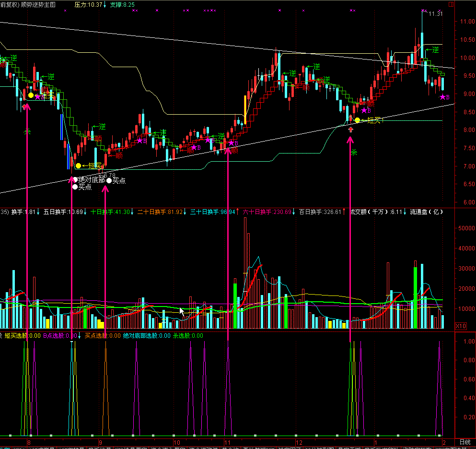This screenshot has height=449, width=476.
Task: Click the 短买选股 indicator label
Action: click(x=22, y=336)
